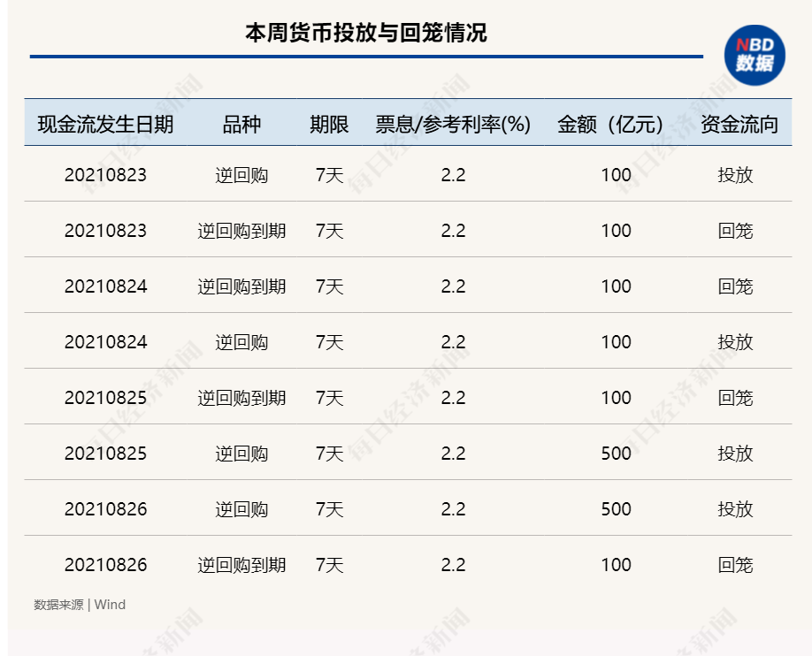Click 投放 in the 20210824 row
Screen dimensions: 812x656
pyautogui.click(x=735, y=342)
